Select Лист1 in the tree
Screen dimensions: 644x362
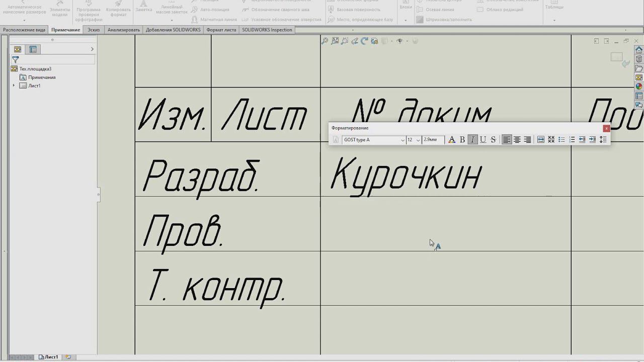pos(34,86)
